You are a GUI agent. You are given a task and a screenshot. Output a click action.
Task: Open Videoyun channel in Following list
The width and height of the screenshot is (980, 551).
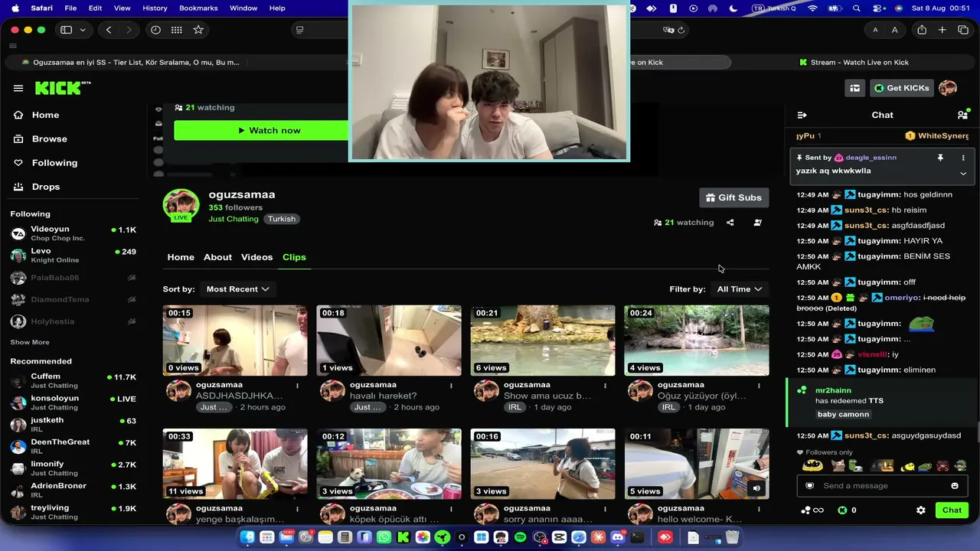(73, 233)
